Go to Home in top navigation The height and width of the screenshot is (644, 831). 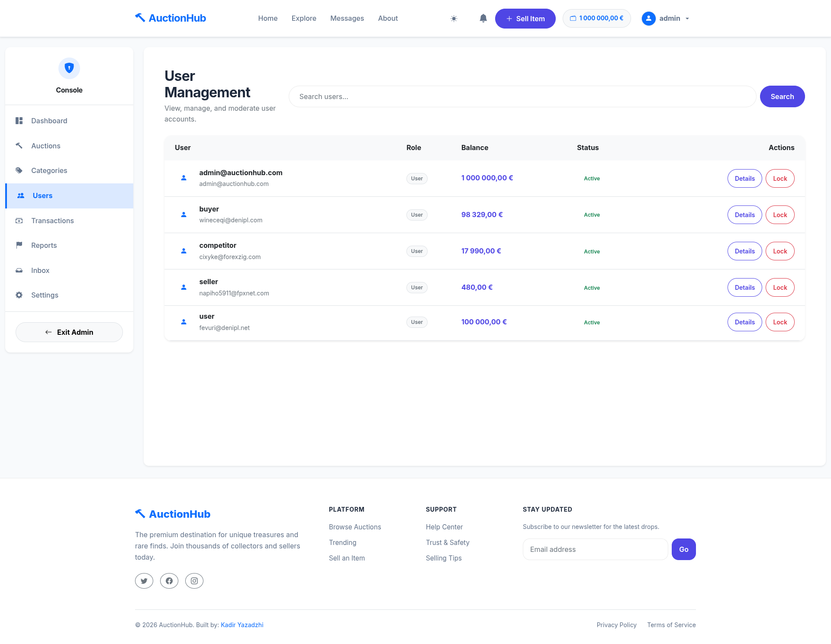pyautogui.click(x=268, y=18)
